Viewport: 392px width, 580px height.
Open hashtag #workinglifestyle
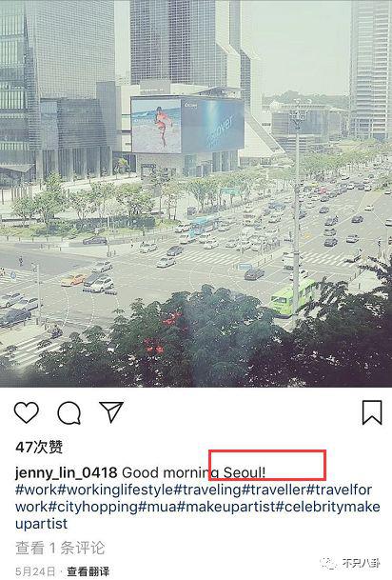point(116,490)
